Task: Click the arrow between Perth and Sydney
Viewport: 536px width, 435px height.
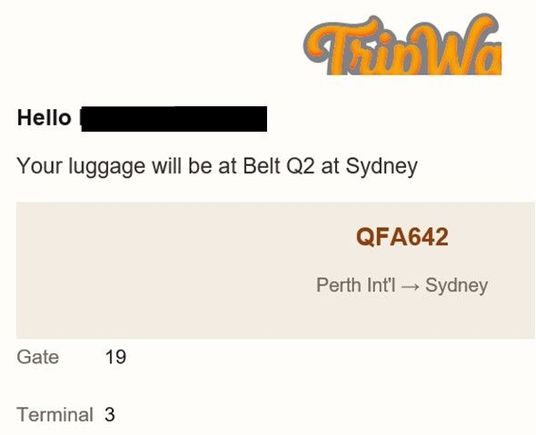Action: (410, 286)
